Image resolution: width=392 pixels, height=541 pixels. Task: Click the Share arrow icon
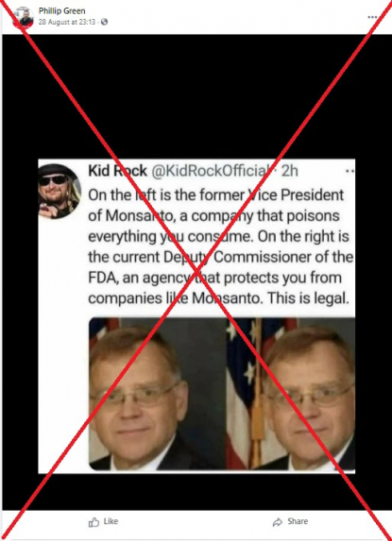pos(278,522)
